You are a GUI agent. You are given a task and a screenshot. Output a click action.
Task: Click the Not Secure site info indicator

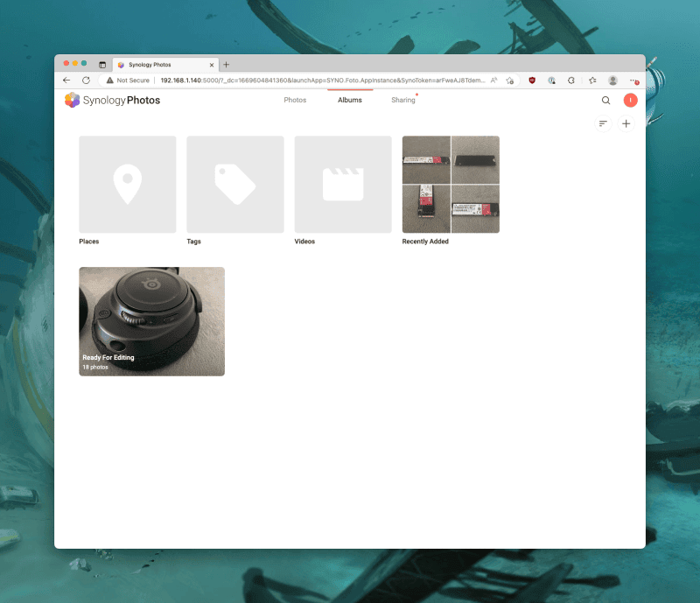coord(128,80)
